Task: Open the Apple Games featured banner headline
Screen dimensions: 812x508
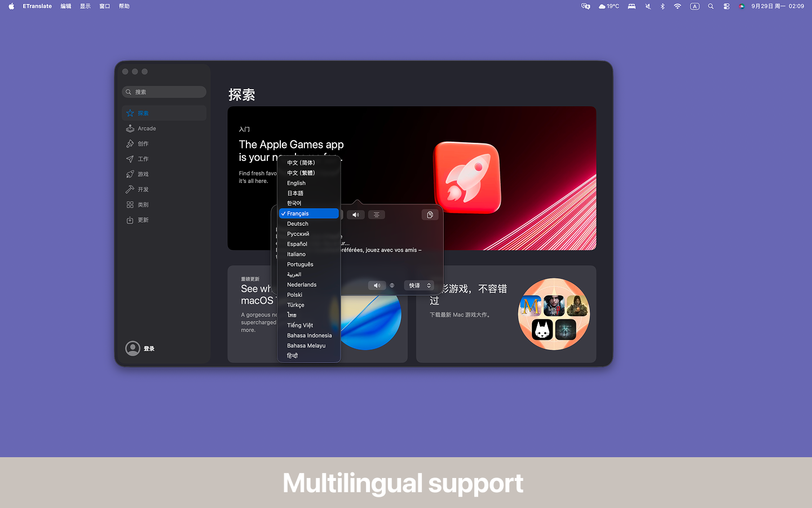Action: 291,151
